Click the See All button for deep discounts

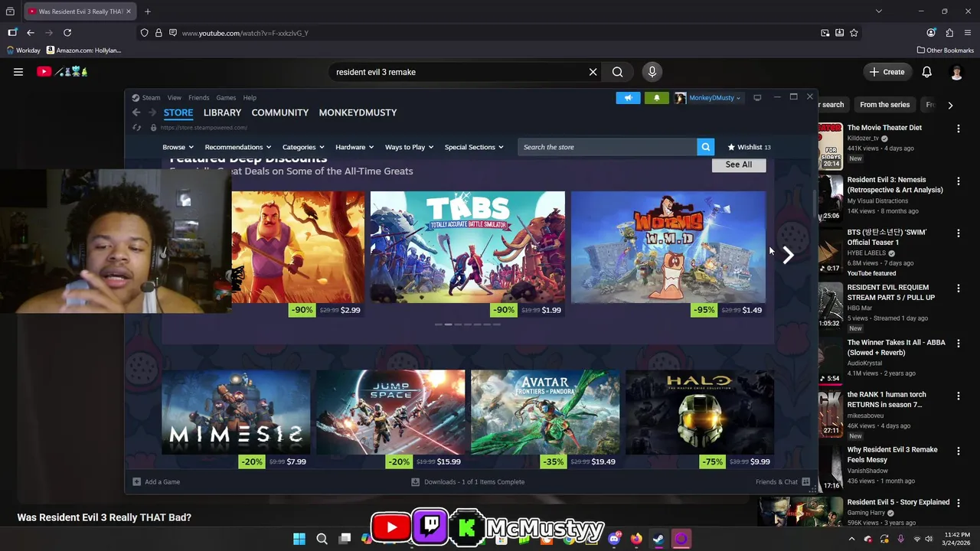click(x=739, y=165)
